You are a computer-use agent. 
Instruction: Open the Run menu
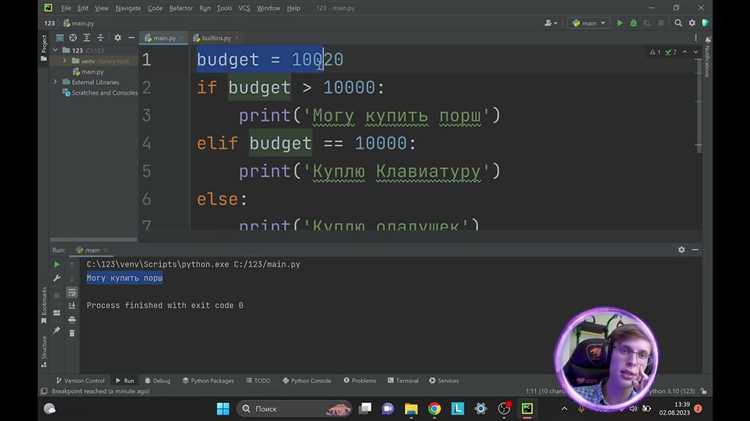click(x=205, y=8)
